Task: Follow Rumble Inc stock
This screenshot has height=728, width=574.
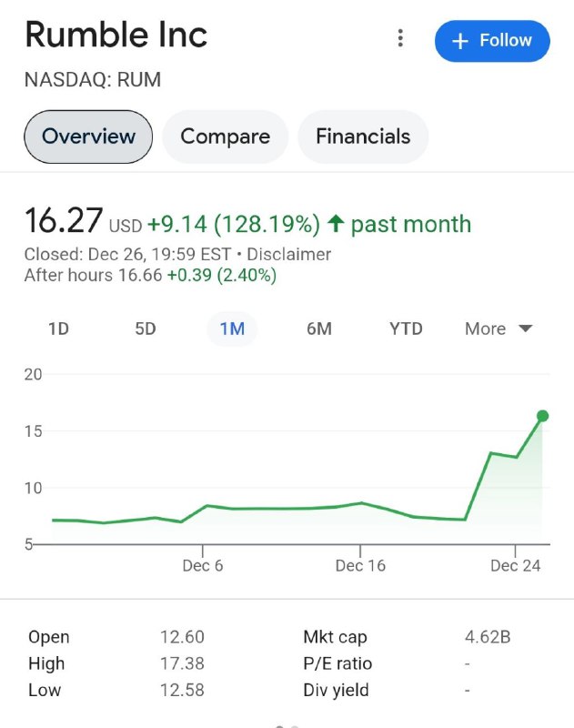Action: tap(492, 41)
